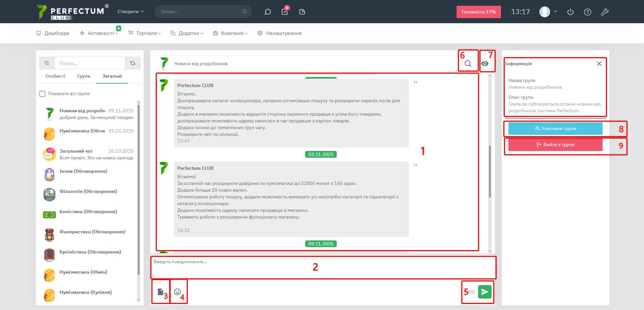Click the 'Вийти з групи' button
Screen dimensions: 644x310
[x=555, y=145]
